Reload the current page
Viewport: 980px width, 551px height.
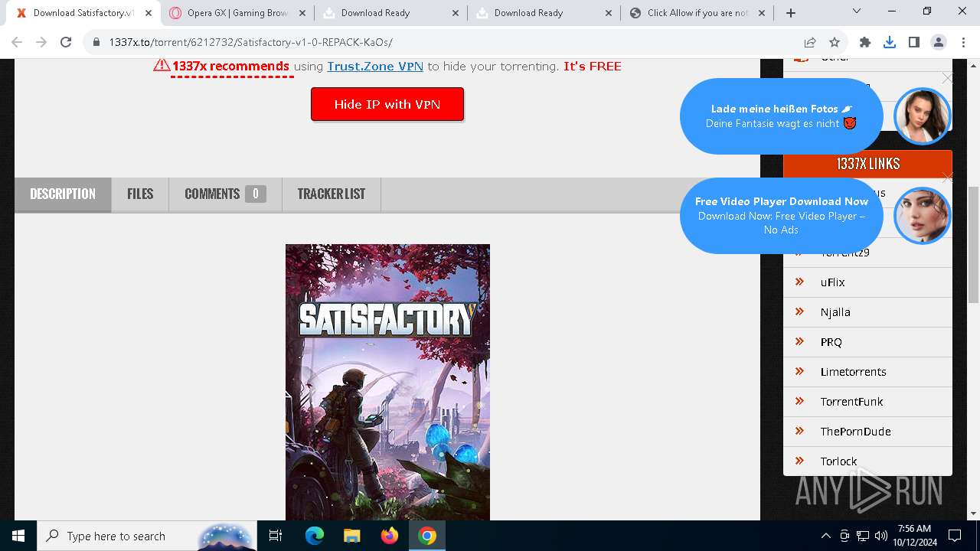point(66,43)
